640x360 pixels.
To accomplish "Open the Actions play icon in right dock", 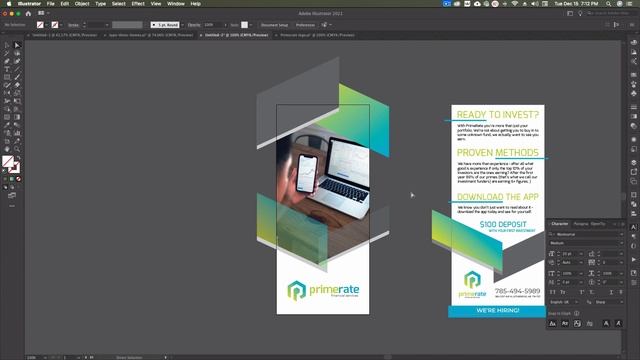I will pos(633,259).
